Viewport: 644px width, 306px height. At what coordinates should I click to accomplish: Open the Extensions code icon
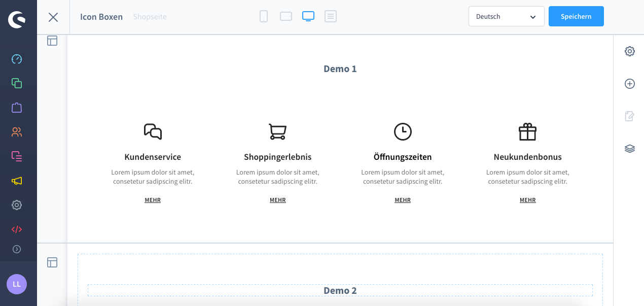pos(17,229)
